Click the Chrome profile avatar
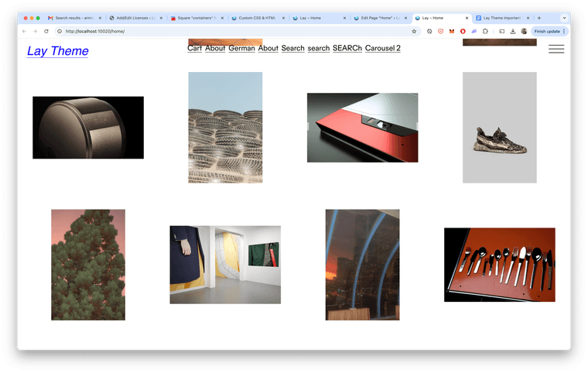 click(524, 31)
